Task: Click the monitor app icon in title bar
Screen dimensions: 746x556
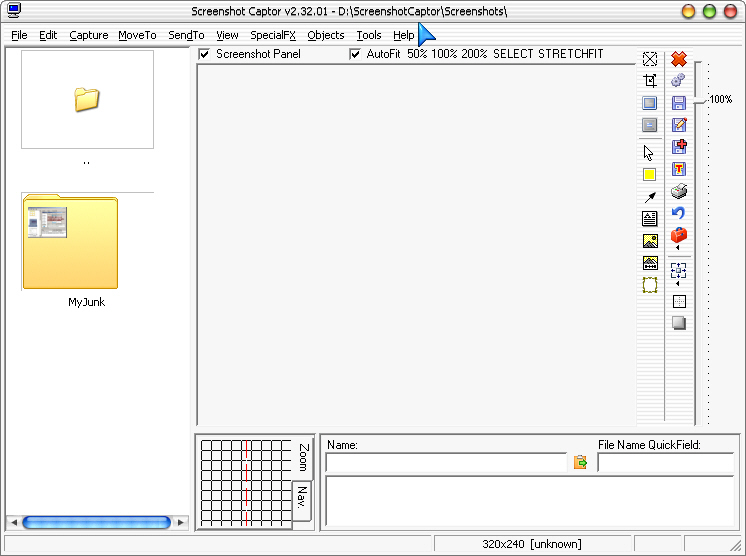Action: tap(14, 10)
